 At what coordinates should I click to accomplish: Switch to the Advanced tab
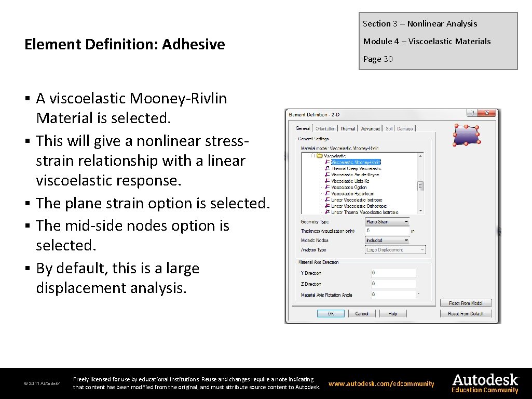click(370, 129)
